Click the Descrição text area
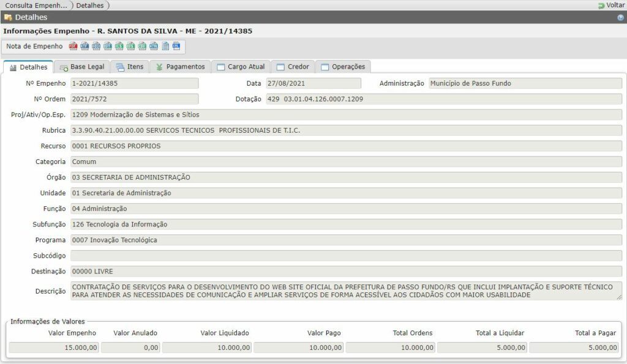 (346, 291)
